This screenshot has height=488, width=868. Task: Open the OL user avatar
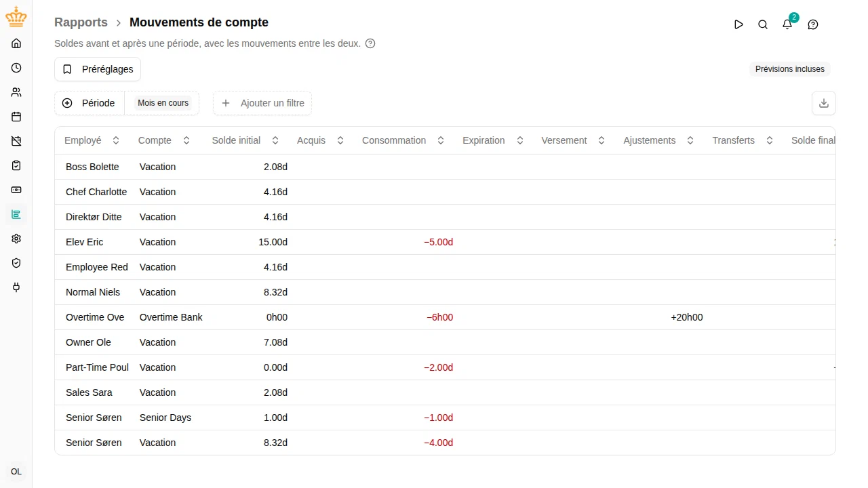click(x=16, y=472)
